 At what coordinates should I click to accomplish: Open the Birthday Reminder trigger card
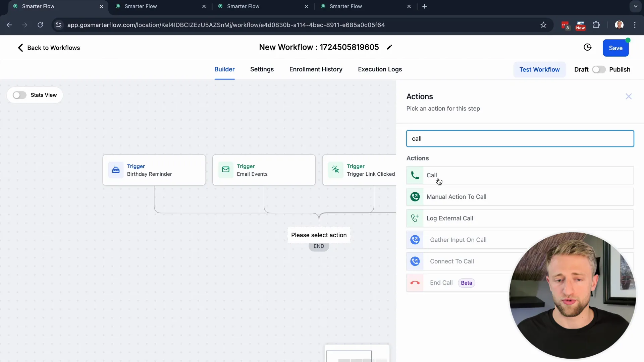(x=154, y=170)
